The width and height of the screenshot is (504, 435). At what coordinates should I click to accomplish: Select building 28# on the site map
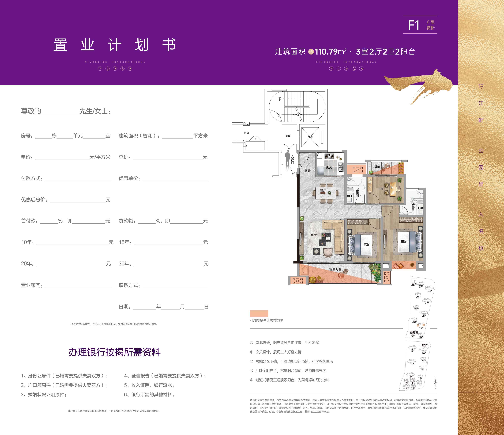(413, 285)
